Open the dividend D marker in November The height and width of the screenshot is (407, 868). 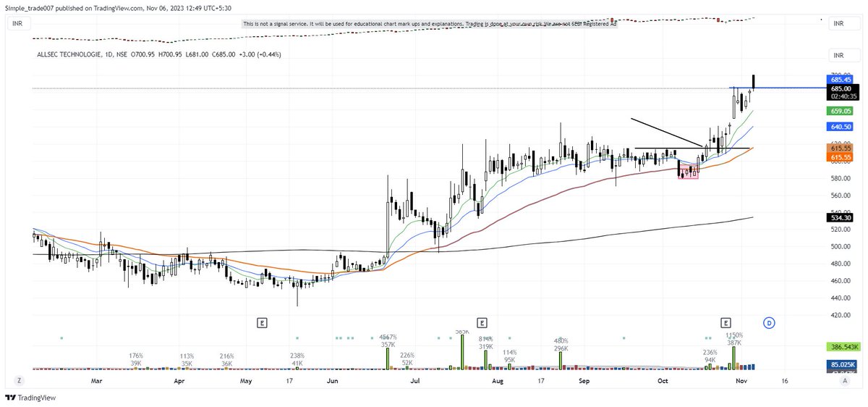pyautogui.click(x=770, y=322)
